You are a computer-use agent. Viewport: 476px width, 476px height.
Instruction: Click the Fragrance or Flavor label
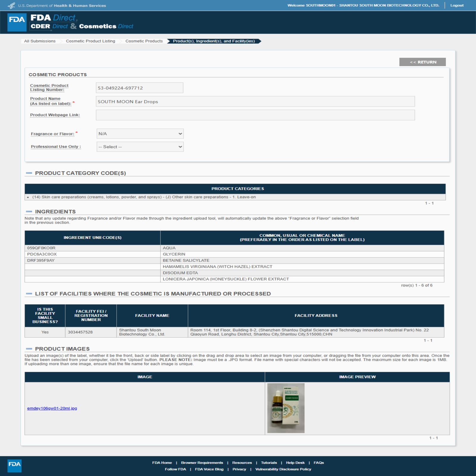point(53,134)
